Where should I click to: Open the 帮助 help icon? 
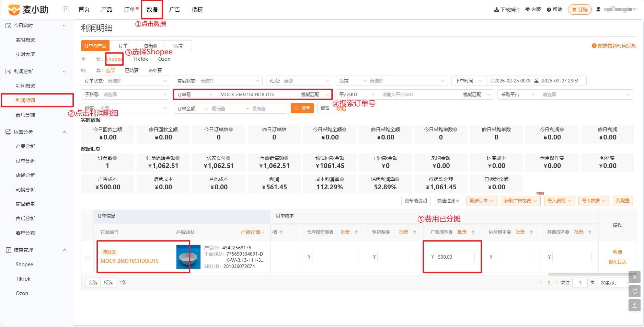pyautogui.click(x=549, y=10)
